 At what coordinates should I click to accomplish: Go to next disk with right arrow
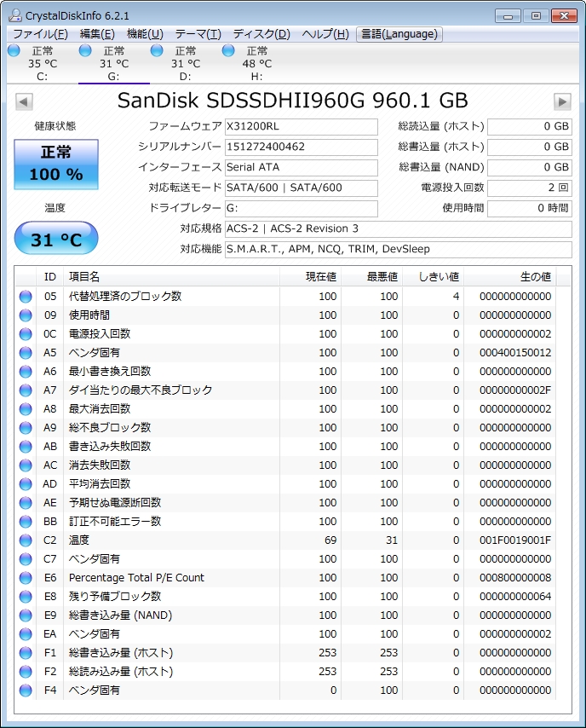[x=562, y=101]
